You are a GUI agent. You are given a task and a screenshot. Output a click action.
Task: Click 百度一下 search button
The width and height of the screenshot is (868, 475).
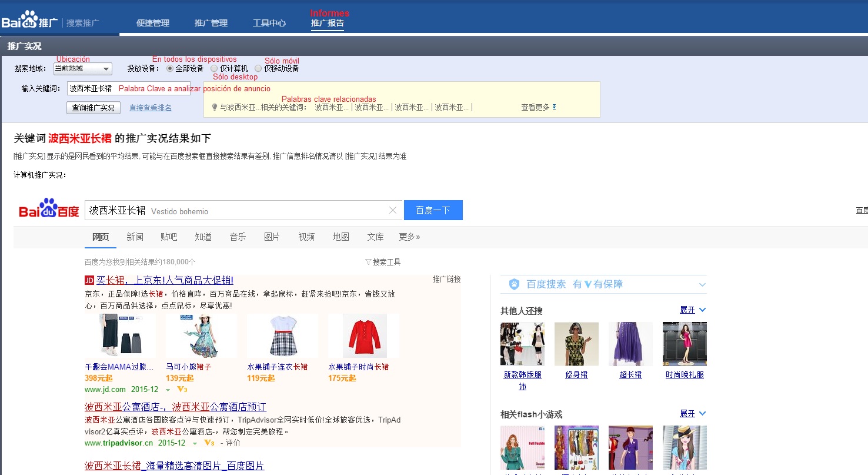pos(433,210)
